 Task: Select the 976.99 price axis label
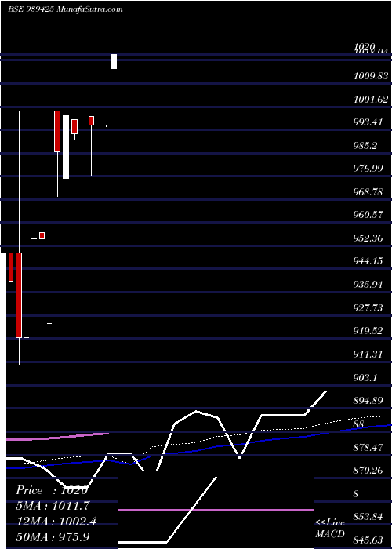point(368,169)
